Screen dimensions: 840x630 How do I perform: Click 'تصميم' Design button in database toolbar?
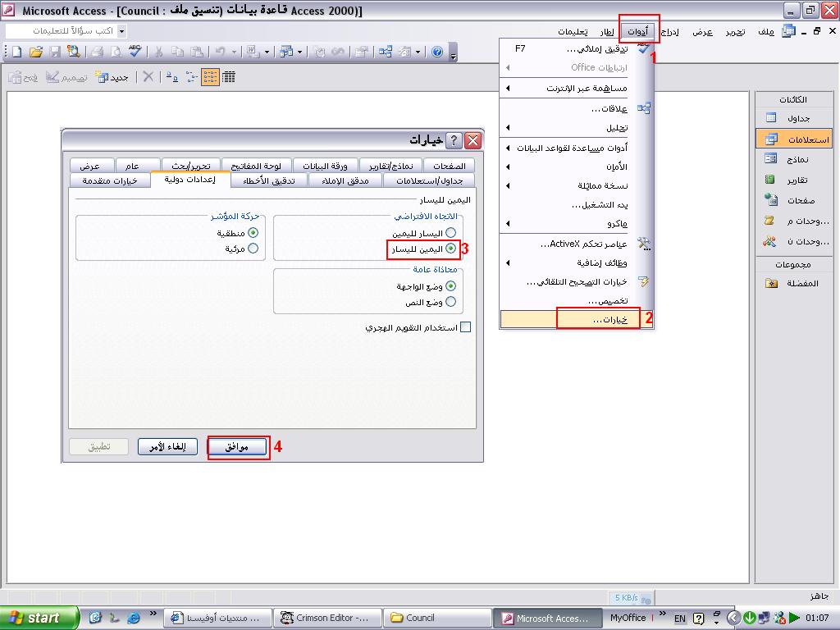point(67,77)
